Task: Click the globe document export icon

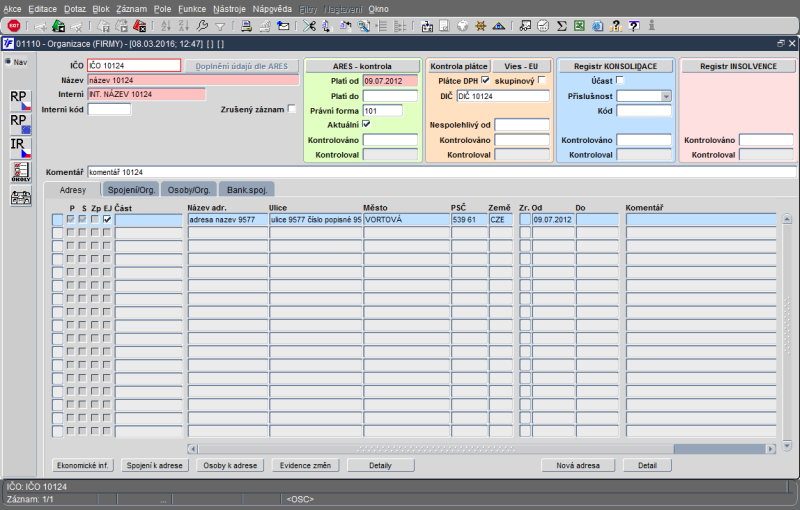Action: [597, 26]
